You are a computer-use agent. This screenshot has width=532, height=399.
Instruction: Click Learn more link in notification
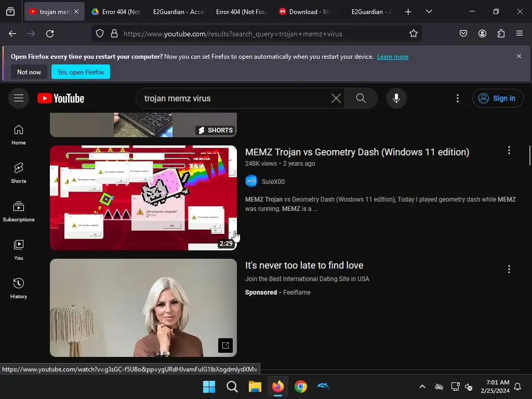393,57
